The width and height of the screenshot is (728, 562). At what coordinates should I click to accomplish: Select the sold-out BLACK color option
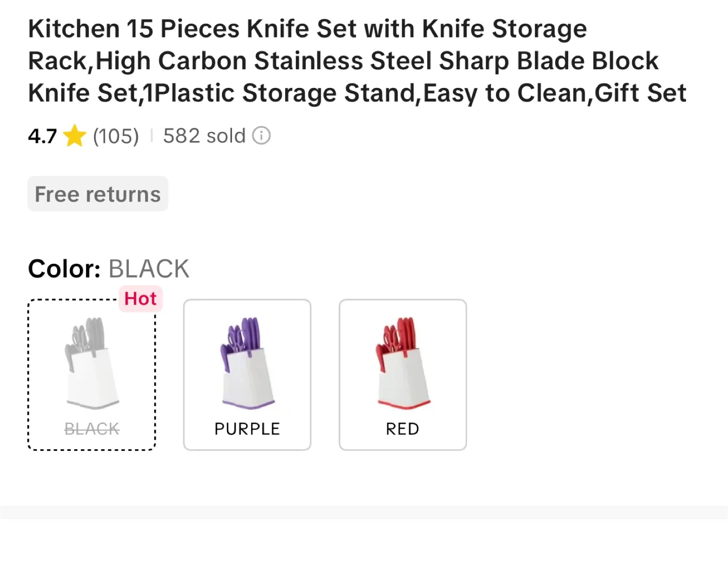pos(91,374)
